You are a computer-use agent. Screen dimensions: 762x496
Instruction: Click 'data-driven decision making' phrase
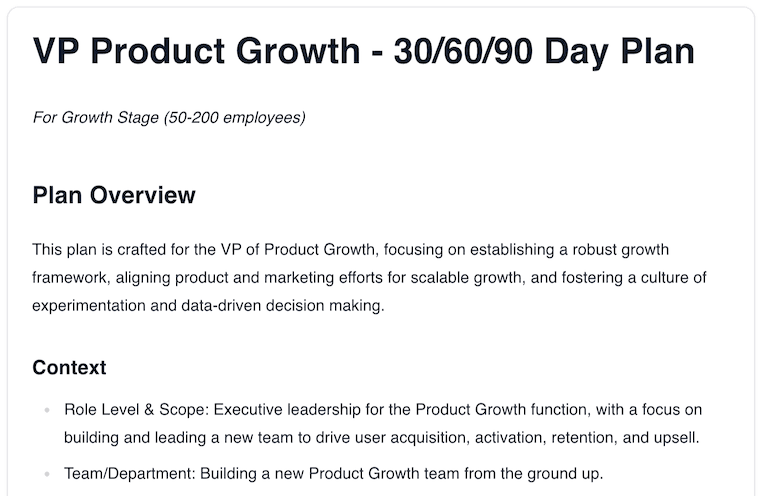pos(282,306)
